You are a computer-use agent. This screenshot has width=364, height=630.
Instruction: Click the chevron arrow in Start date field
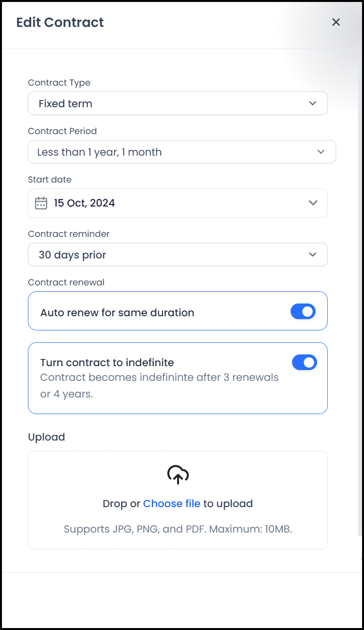click(313, 203)
